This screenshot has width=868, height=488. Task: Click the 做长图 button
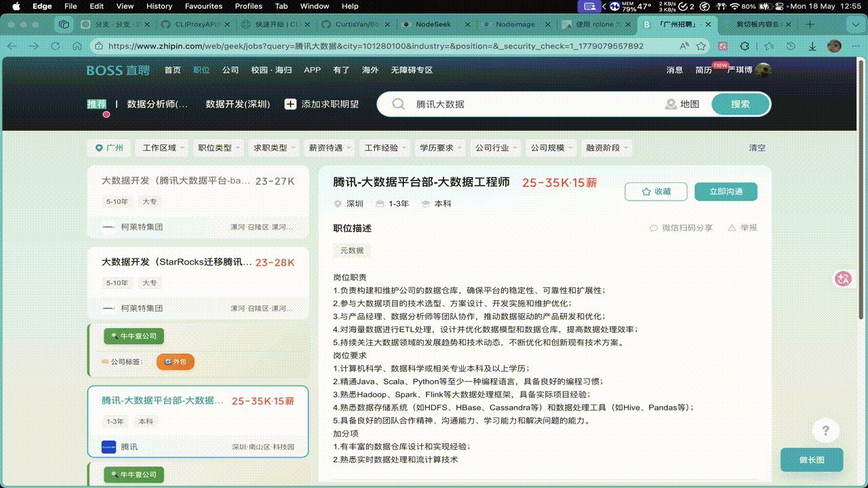click(812, 460)
